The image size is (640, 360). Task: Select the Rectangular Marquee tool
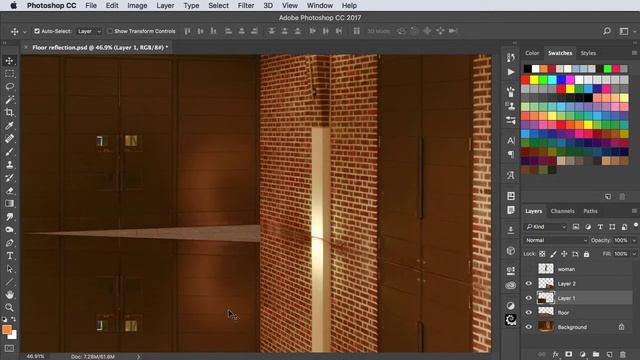[x=9, y=73]
